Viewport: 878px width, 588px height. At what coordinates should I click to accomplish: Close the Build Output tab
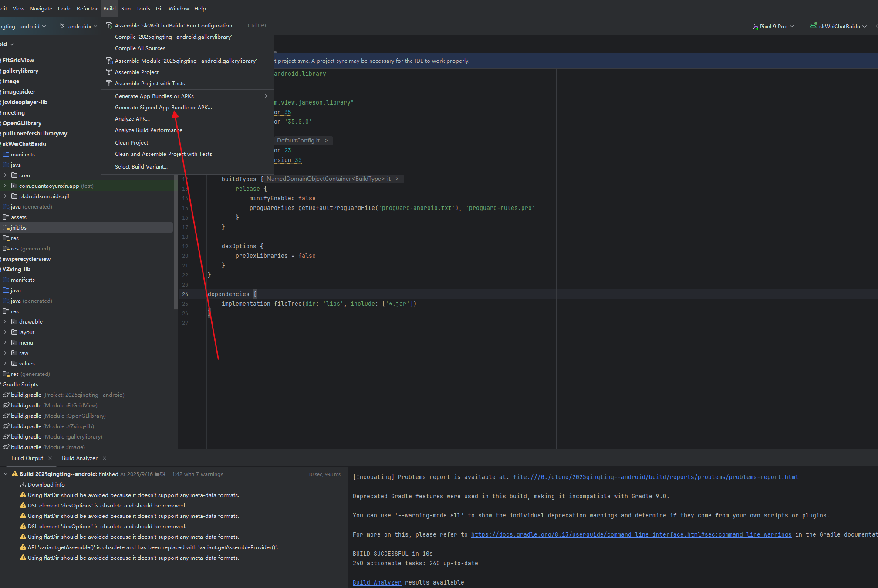[50, 458]
